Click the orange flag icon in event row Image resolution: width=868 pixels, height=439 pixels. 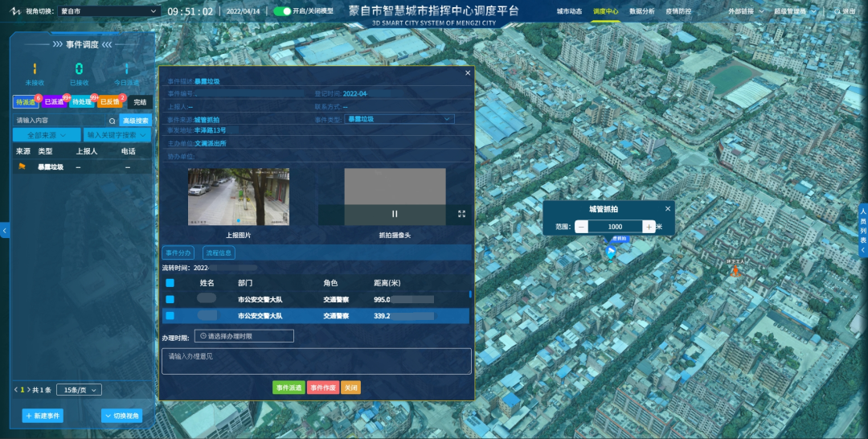(22, 167)
